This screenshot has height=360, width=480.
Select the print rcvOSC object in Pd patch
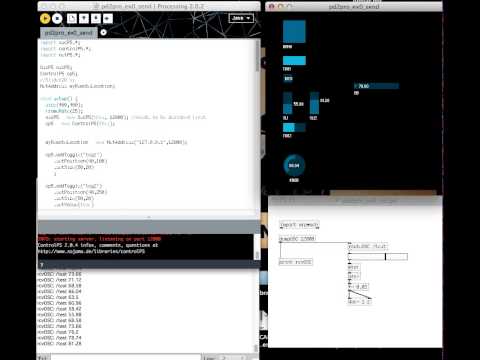[296, 262]
